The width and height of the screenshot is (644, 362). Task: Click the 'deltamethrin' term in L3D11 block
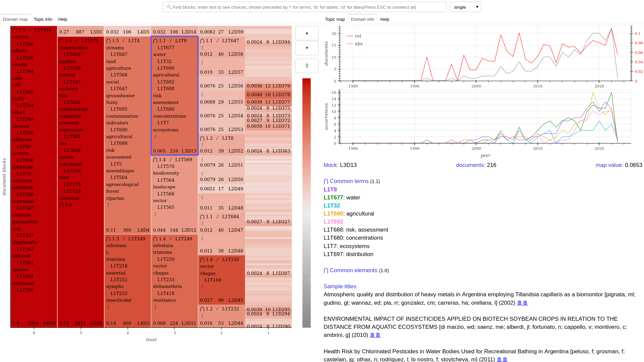[167, 287]
